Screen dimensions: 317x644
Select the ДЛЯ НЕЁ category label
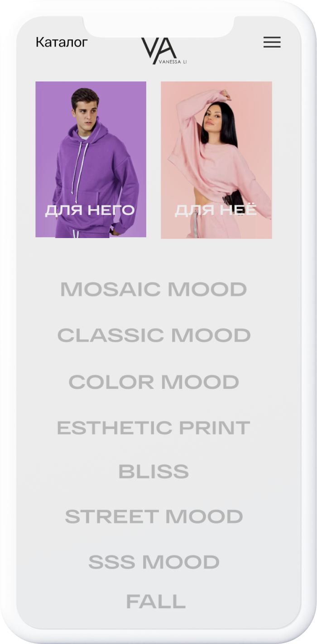click(x=216, y=210)
